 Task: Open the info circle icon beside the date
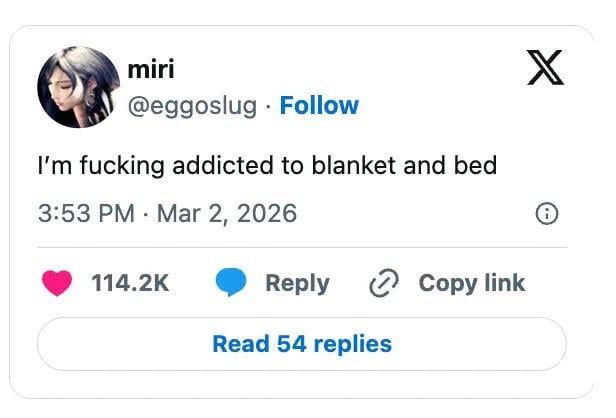547,213
